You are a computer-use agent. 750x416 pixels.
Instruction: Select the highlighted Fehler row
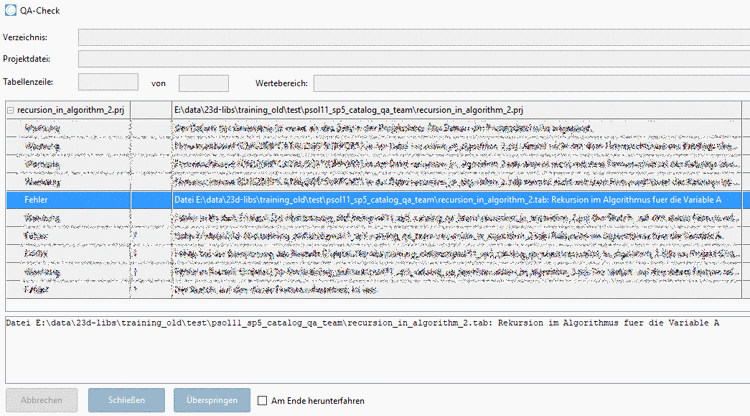coord(374,200)
